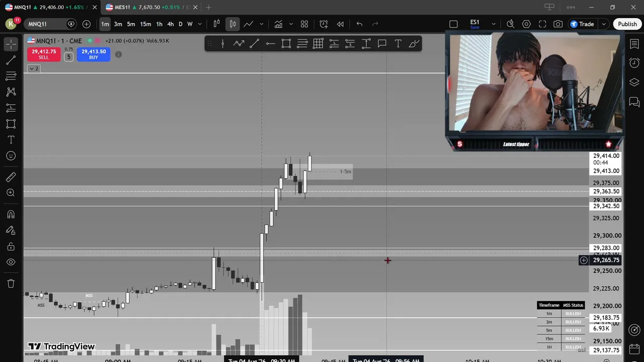Select the long position tool in floating toolbar
Screen dimensions: 644x362
pos(334,44)
